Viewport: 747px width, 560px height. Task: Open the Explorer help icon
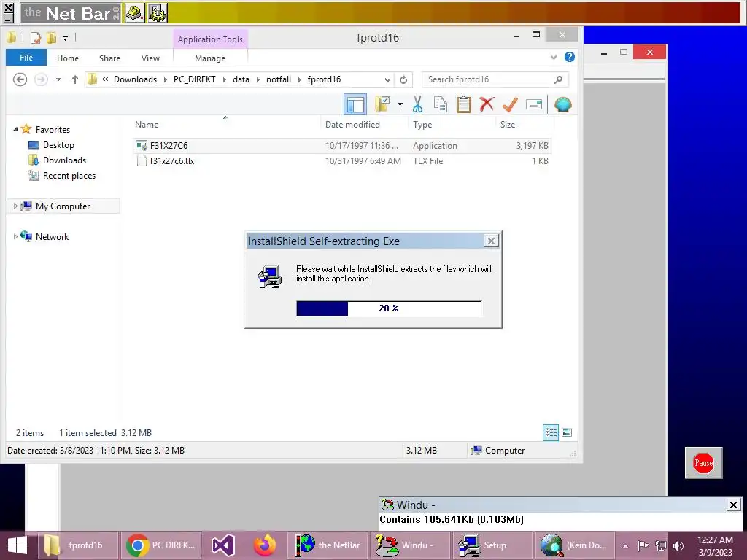[569, 57]
